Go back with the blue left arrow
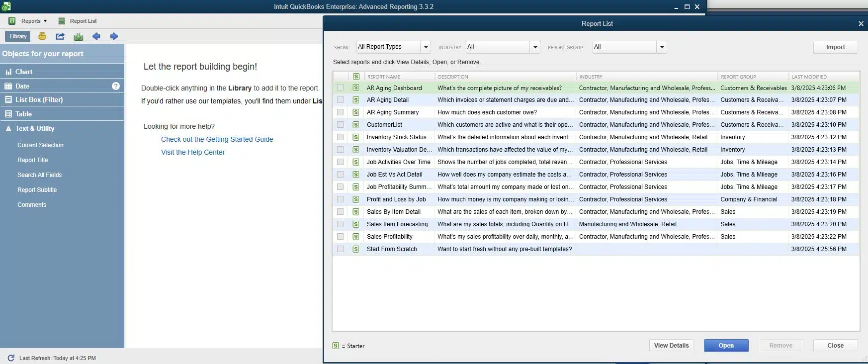 click(x=96, y=36)
